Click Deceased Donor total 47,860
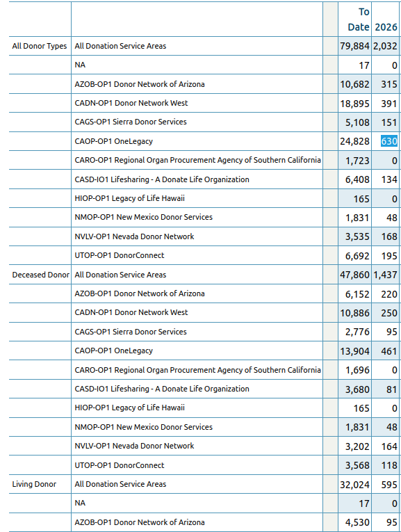 click(x=354, y=275)
